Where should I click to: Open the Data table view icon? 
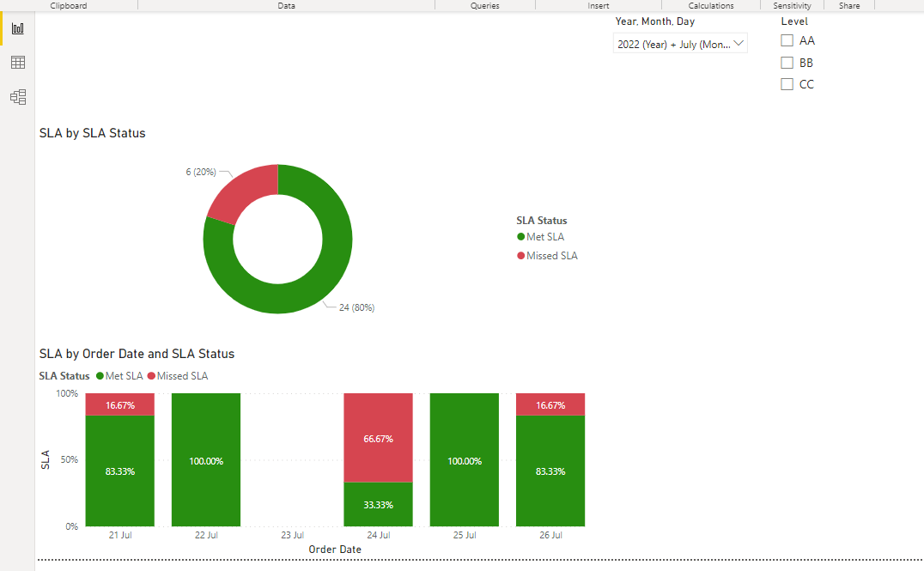click(18, 63)
